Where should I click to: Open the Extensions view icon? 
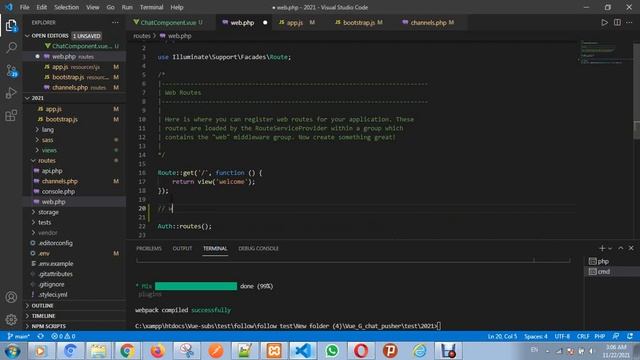click(11, 116)
